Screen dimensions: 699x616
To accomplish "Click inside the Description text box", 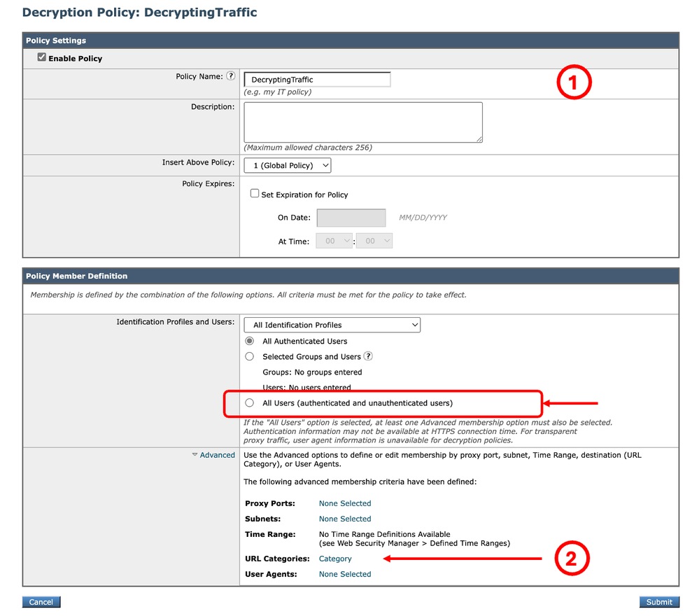I will 362,122.
